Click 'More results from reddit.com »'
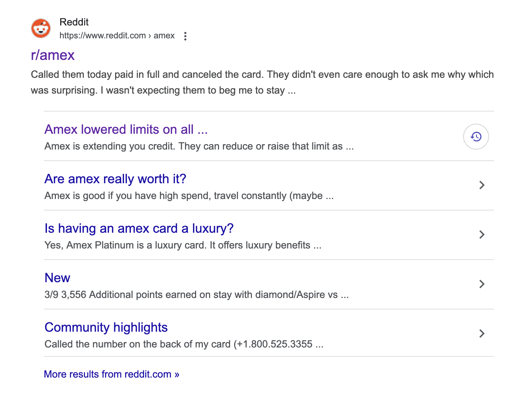 click(x=111, y=374)
